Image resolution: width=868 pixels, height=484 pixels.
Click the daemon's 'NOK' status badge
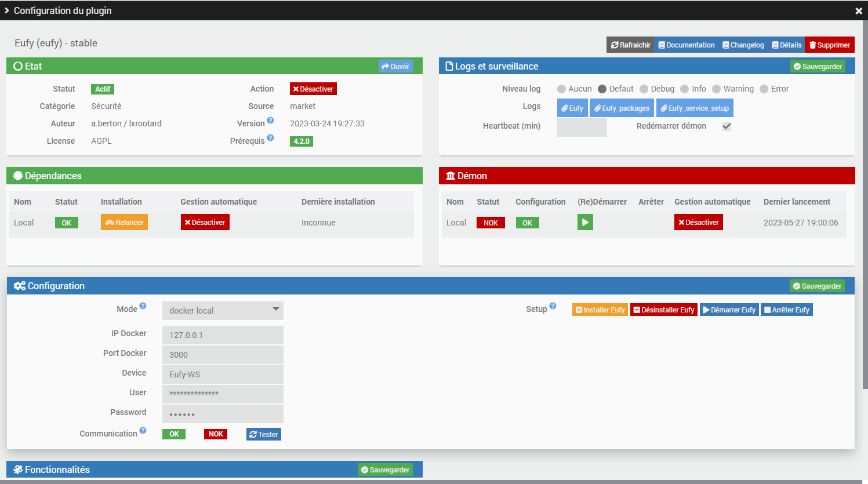[491, 223]
